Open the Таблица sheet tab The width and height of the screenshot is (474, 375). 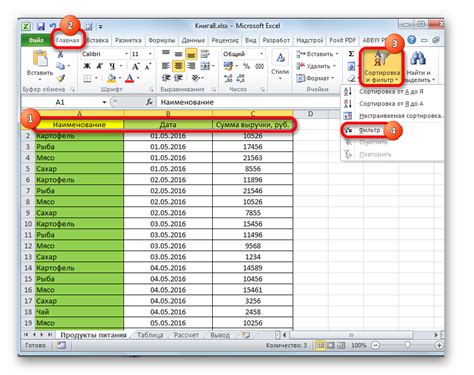[150, 335]
